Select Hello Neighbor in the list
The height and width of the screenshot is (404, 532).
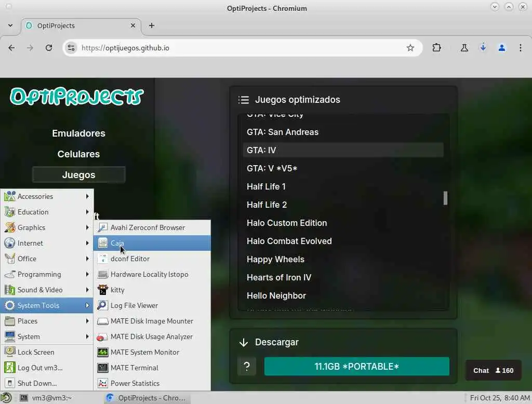[343, 296]
